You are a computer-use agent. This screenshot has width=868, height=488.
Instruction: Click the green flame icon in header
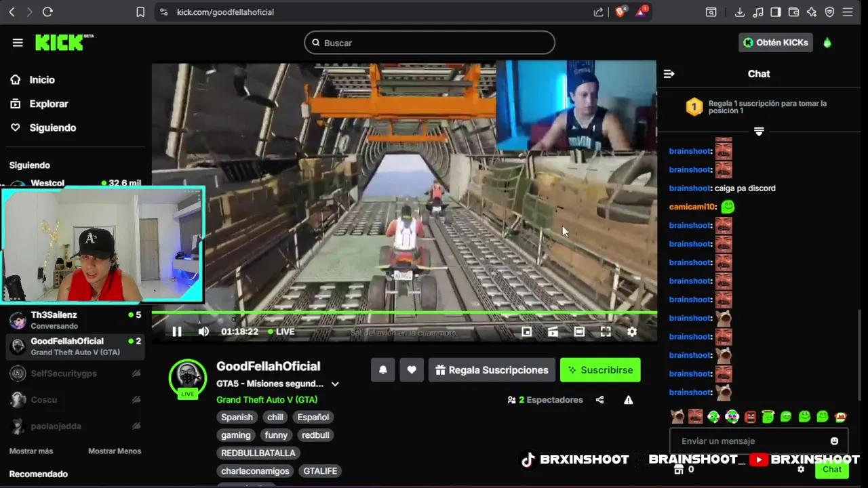(827, 43)
